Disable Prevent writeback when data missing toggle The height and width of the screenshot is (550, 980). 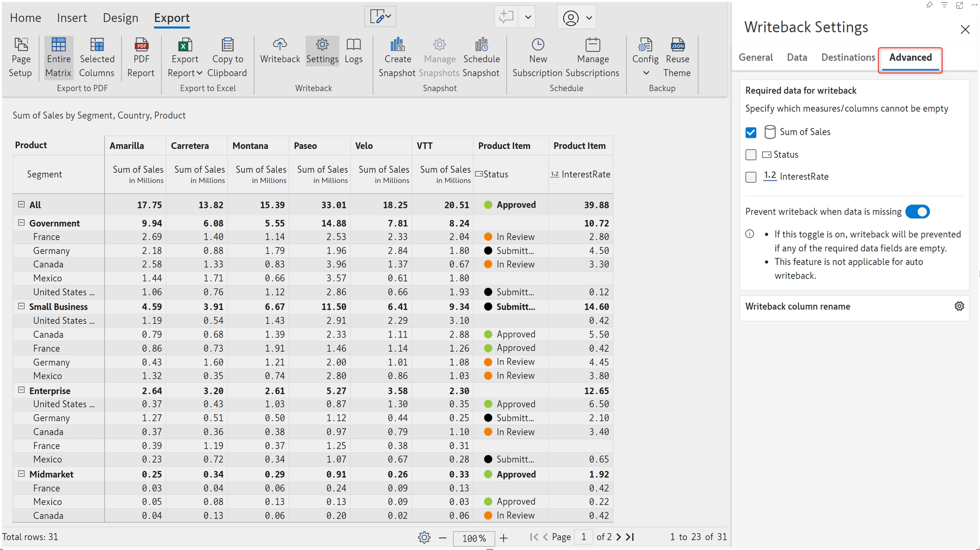(917, 212)
